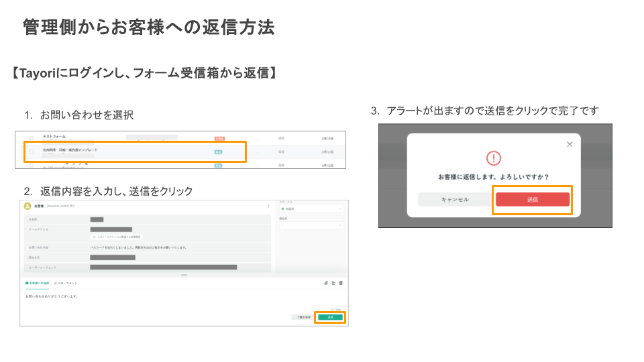Click the red 送信 button in alert

533,200
